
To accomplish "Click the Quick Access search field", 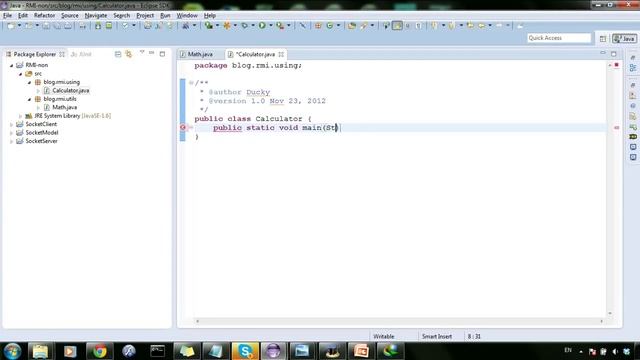I will [x=559, y=38].
